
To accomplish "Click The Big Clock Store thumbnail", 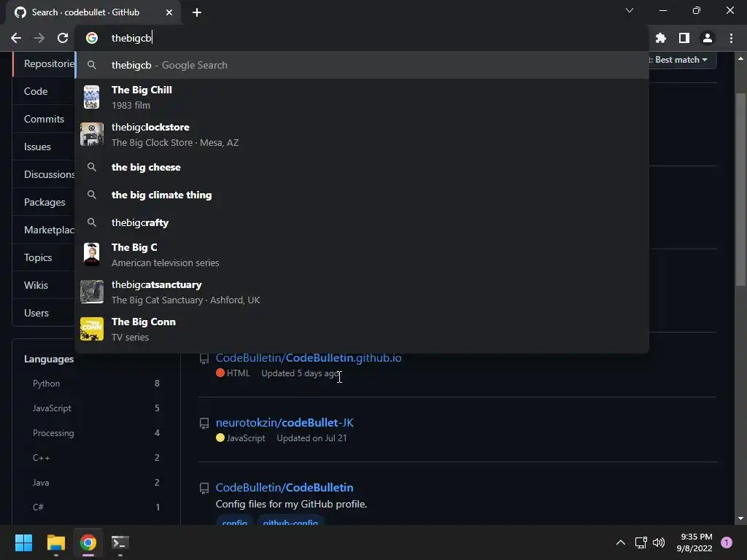I will [91, 134].
